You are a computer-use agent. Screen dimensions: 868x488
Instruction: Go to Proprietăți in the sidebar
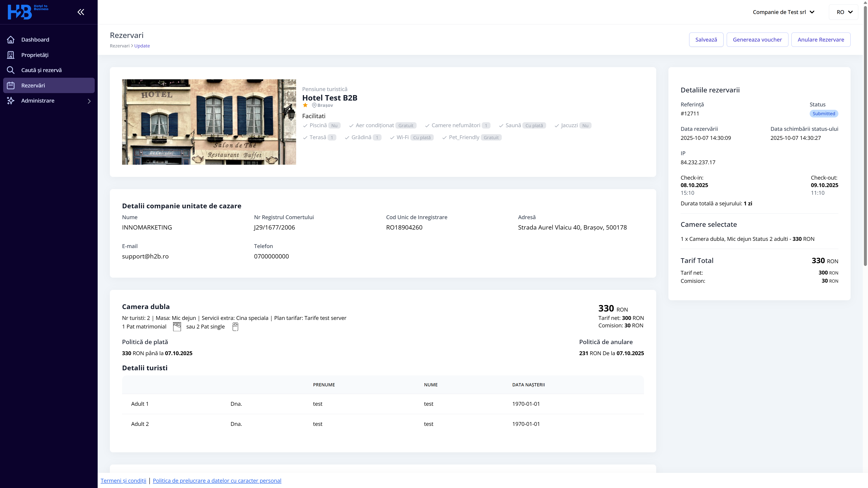click(35, 55)
